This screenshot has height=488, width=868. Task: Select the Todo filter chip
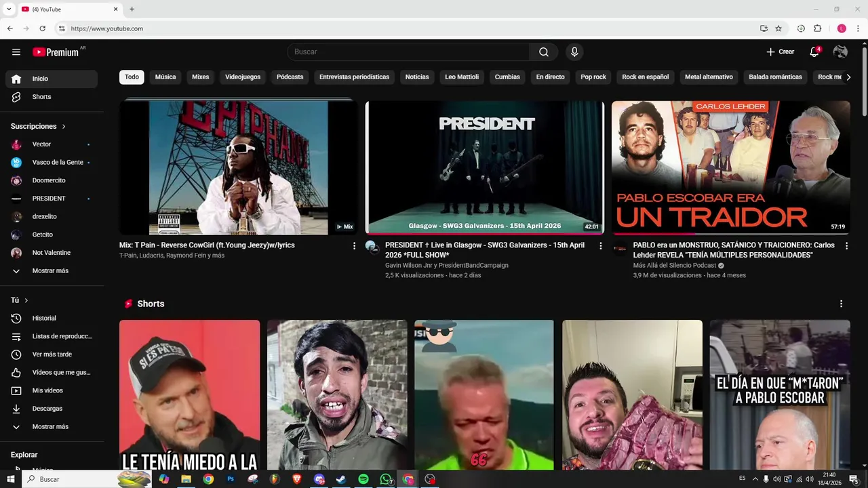click(132, 77)
